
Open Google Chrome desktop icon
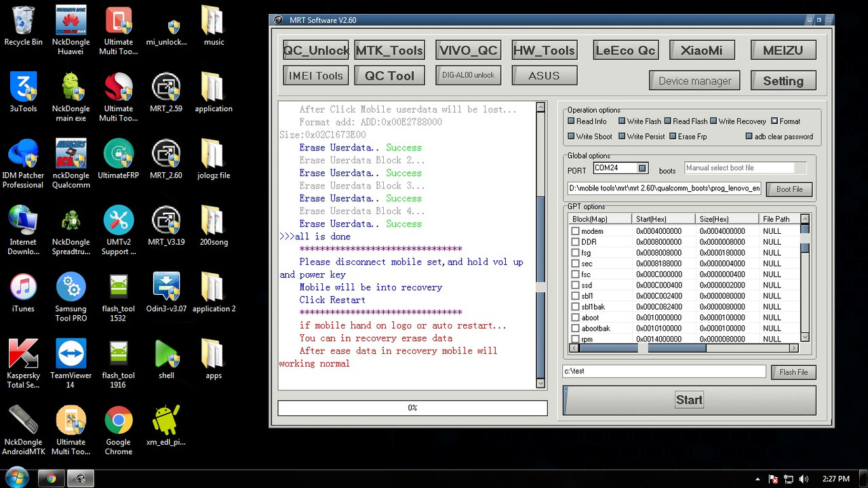pyautogui.click(x=119, y=430)
